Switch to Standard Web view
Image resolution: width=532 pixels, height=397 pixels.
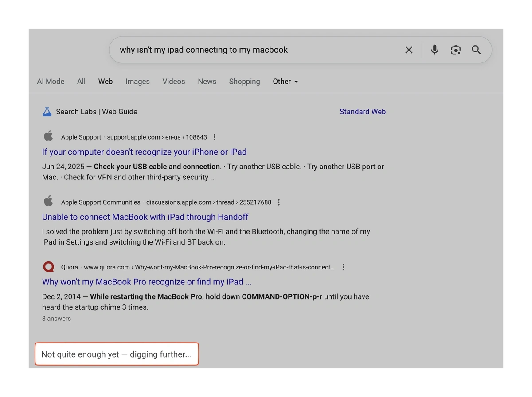pos(363,112)
